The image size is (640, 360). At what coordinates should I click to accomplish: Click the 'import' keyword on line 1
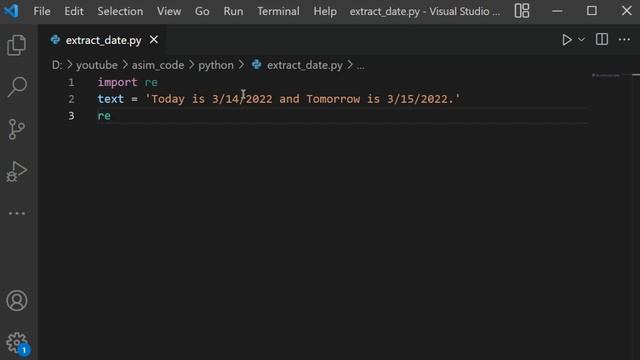117,82
